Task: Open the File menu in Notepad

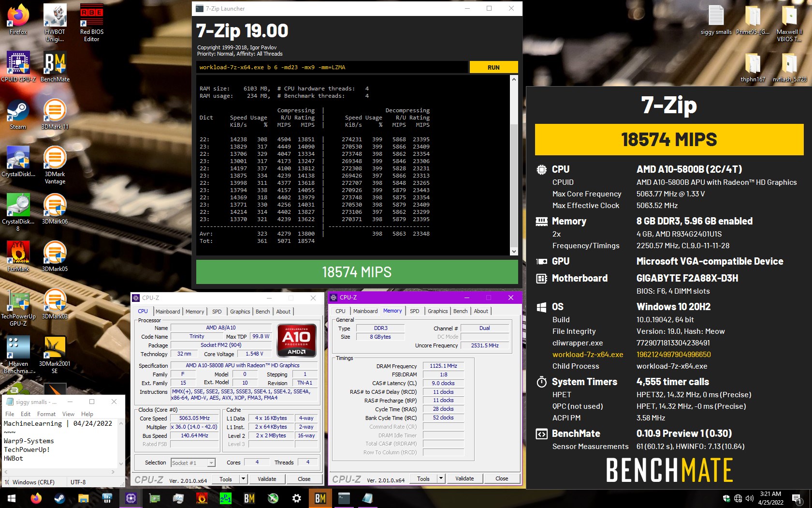Action: tap(10, 414)
